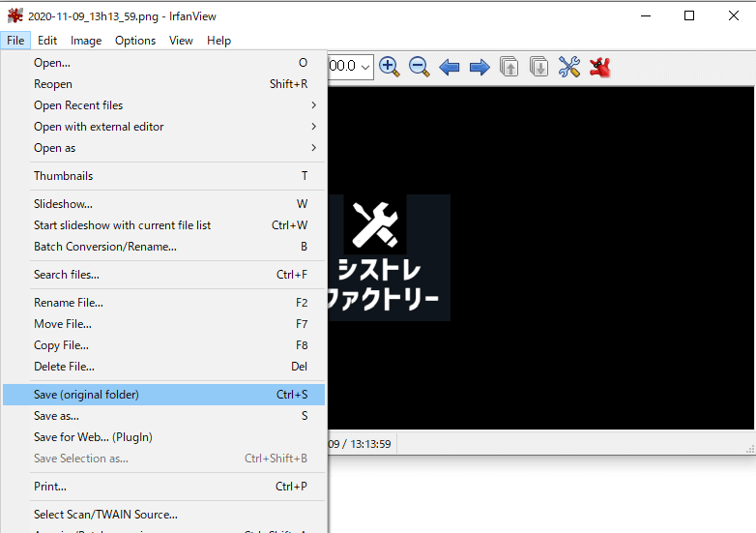This screenshot has height=533, width=756.
Task: Click the zoom in magnifier icon
Action: click(x=390, y=67)
